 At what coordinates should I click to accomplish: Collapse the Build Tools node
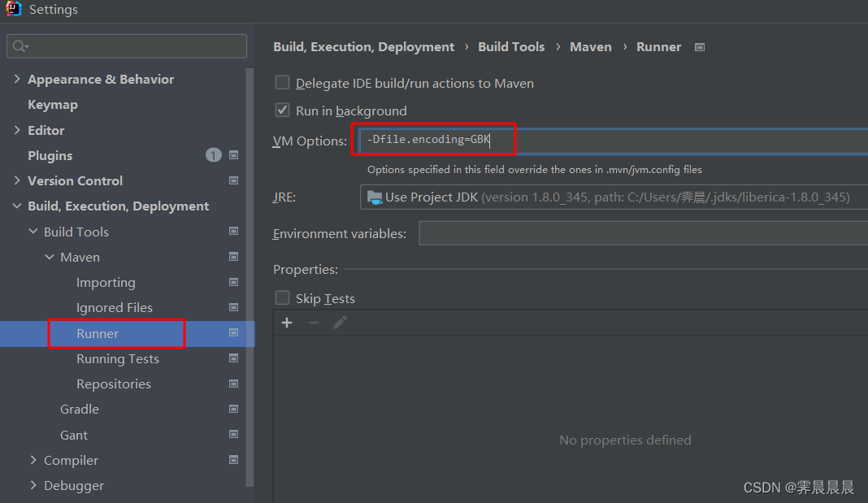point(33,232)
